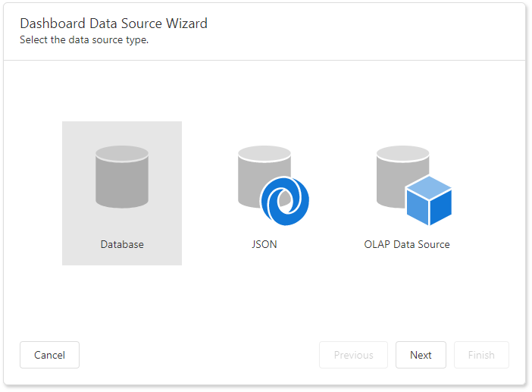Image resolution: width=532 pixels, height=392 pixels.
Task: Click the "Select the data source type." subtitle
Action: point(84,40)
